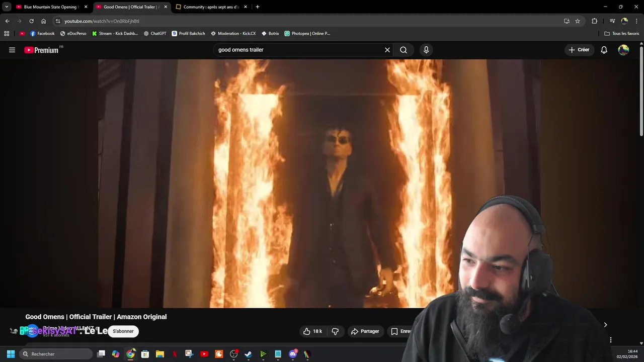The image size is (644, 362).
Task: Open the Facebook bookmark
Action: 42,34
